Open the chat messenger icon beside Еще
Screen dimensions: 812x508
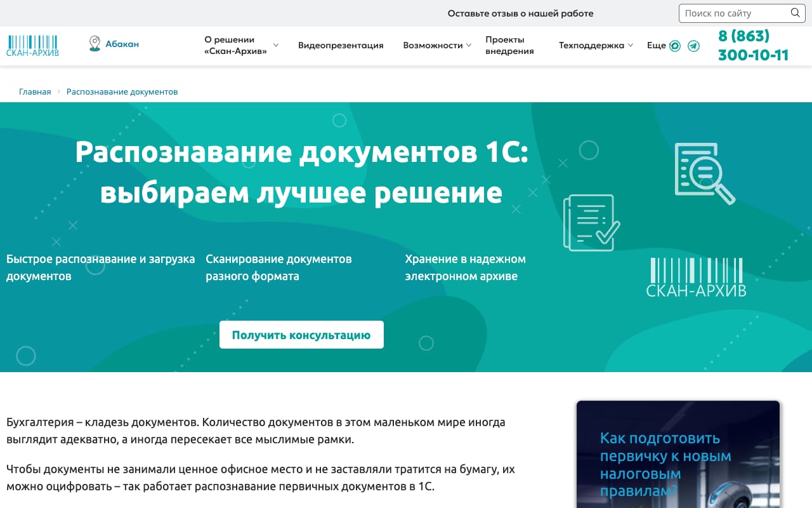675,46
